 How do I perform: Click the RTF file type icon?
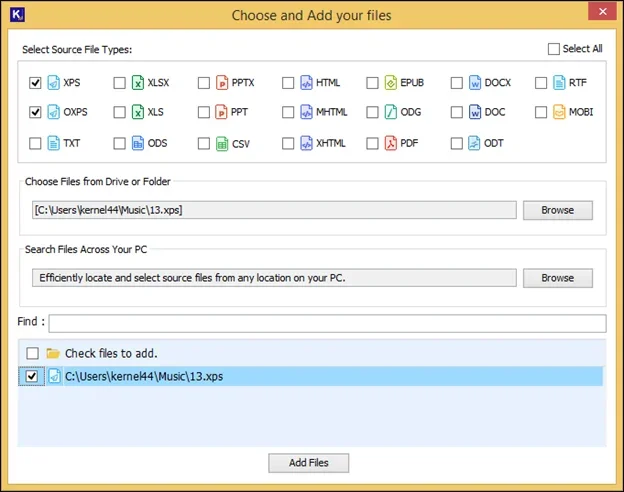(559, 83)
